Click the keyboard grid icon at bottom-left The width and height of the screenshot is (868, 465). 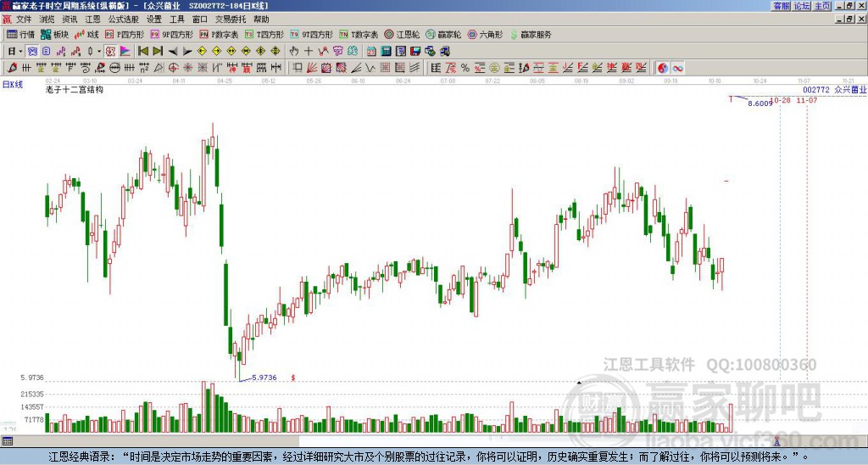[x=8, y=441]
